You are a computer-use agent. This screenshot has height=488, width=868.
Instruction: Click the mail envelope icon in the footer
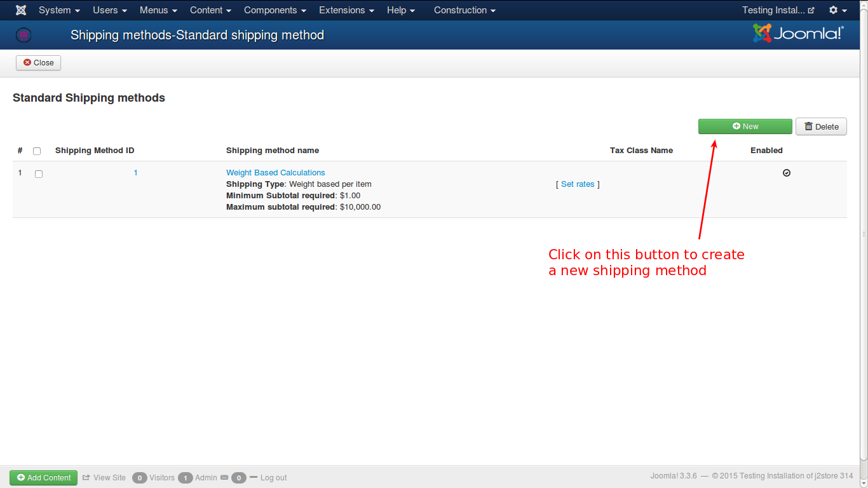(224, 478)
